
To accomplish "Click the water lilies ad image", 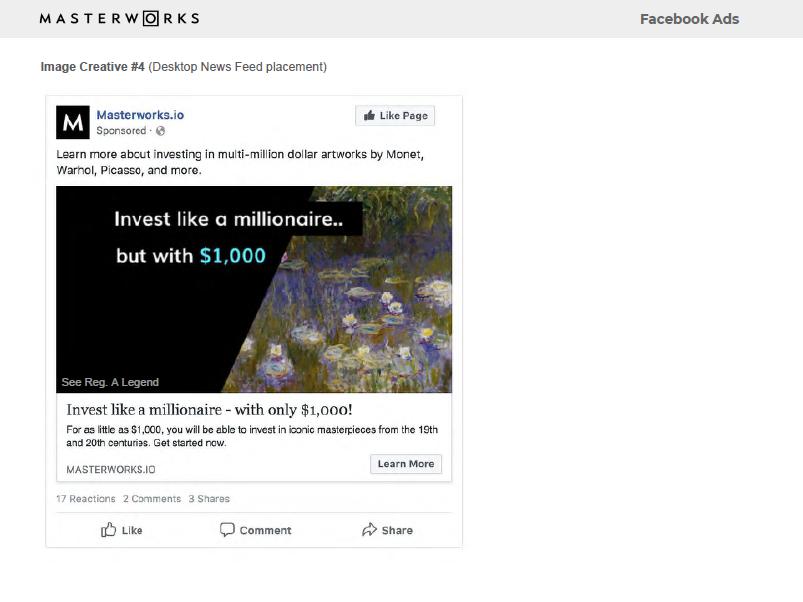I will 254,289.
